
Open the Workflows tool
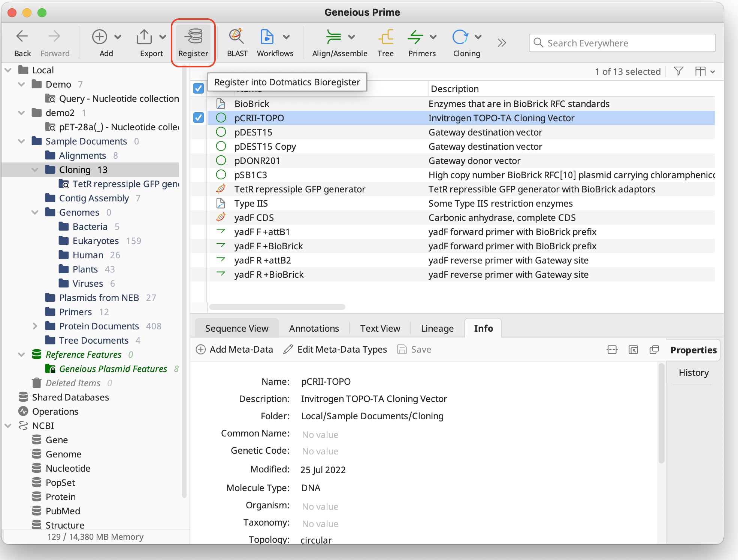(x=267, y=42)
